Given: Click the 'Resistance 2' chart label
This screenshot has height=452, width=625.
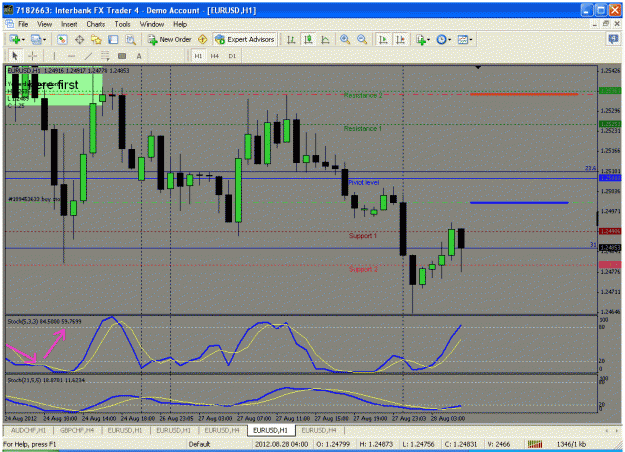Looking at the screenshot, I should click(x=363, y=95).
